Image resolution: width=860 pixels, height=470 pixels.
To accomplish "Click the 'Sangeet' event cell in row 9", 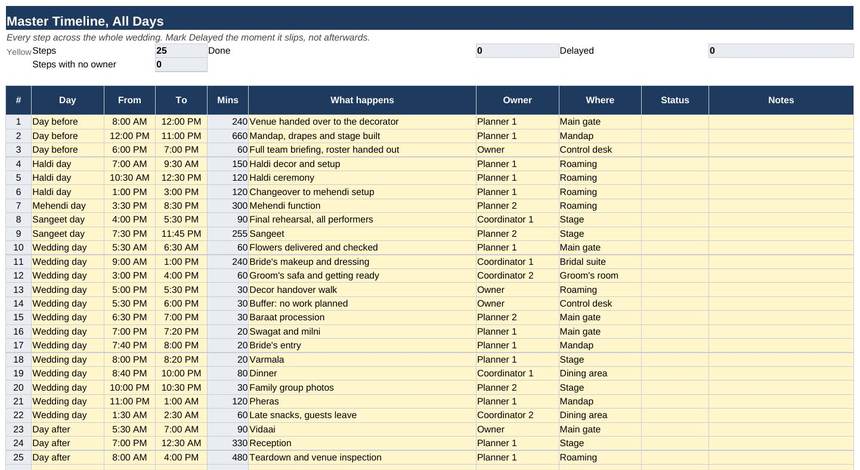I will click(362, 234).
